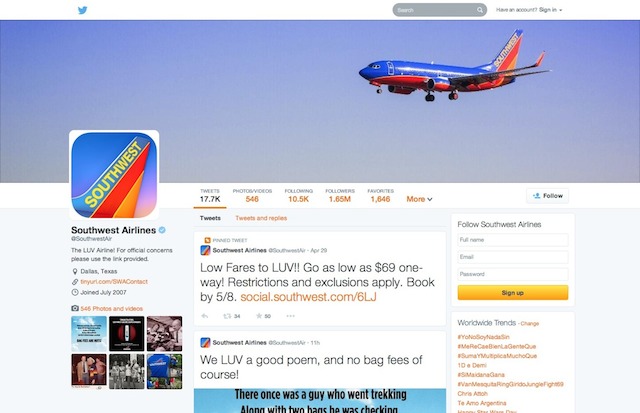Viewport: 640px width, 413px height.
Task: Click the yellow Sign up button
Action: (513, 293)
